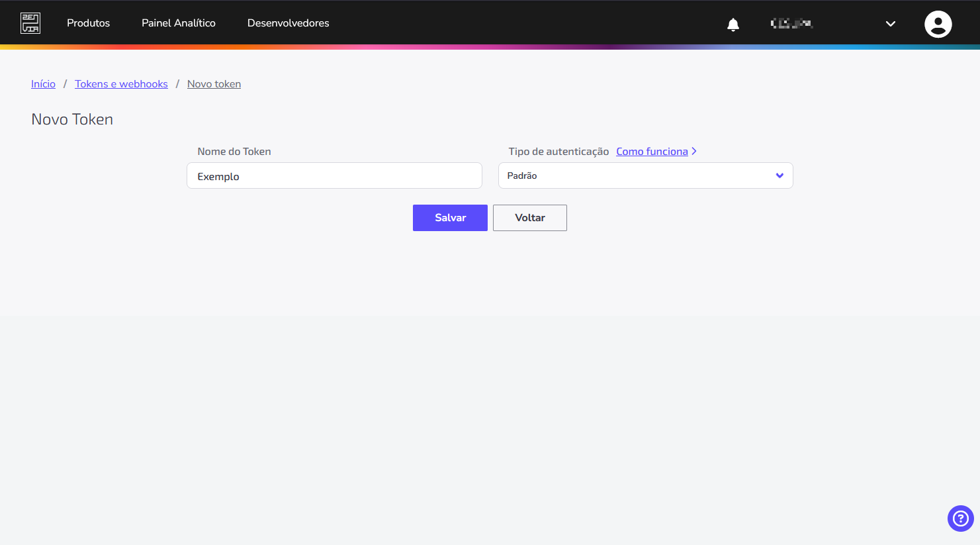Click the Nome do Token label

click(234, 152)
